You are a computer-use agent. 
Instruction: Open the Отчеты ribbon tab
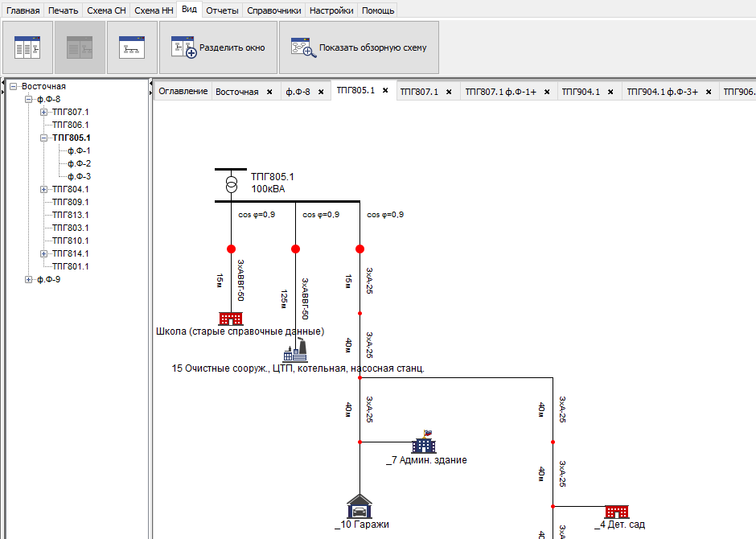tap(222, 10)
